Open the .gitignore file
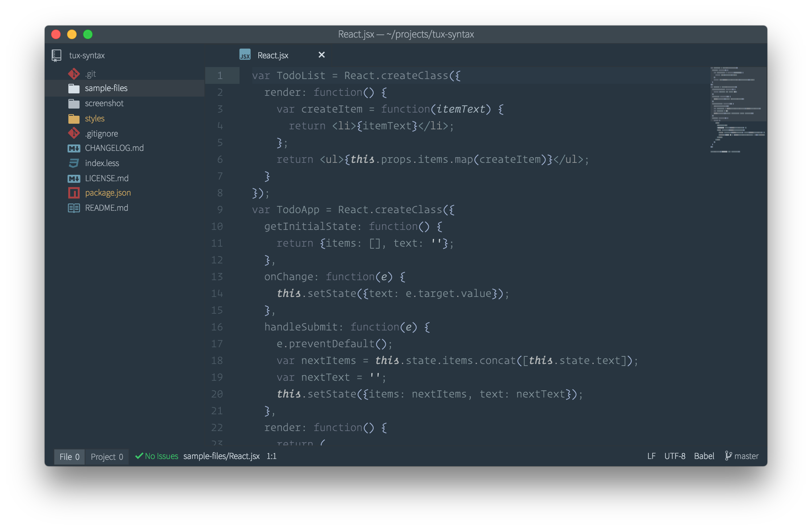812x530 pixels. (x=101, y=134)
